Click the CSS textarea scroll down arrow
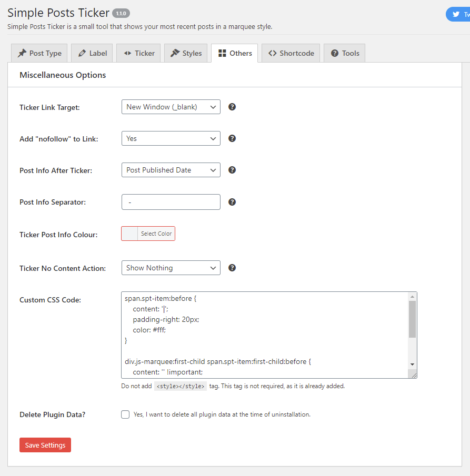The image size is (470, 476). coord(412,364)
